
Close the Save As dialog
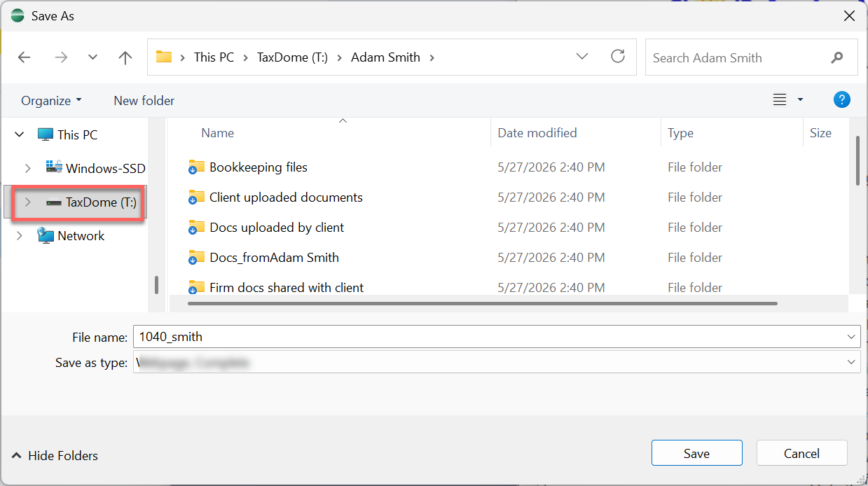(849, 15)
